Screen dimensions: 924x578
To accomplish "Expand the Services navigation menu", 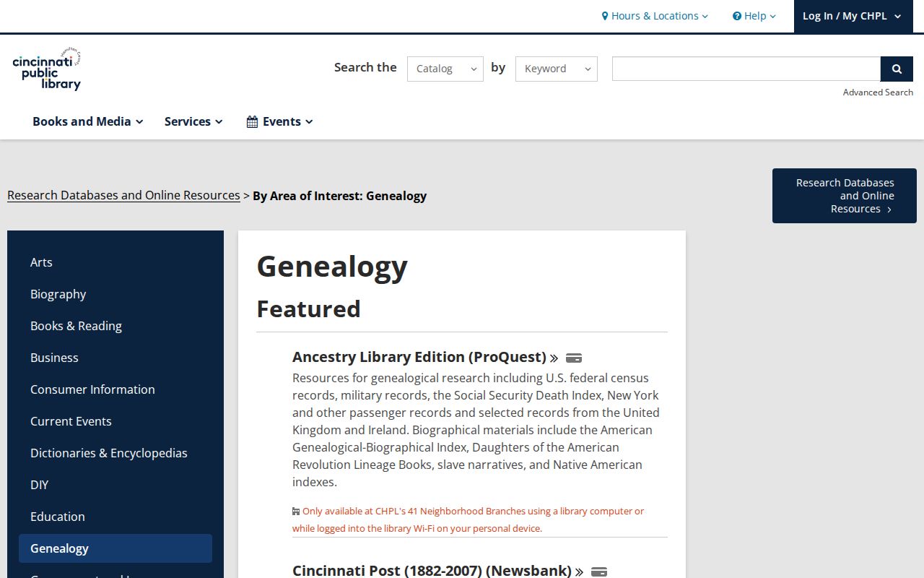I will [193, 121].
